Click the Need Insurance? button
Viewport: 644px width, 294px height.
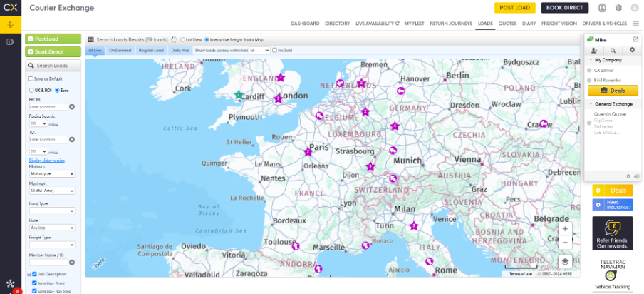(x=613, y=205)
